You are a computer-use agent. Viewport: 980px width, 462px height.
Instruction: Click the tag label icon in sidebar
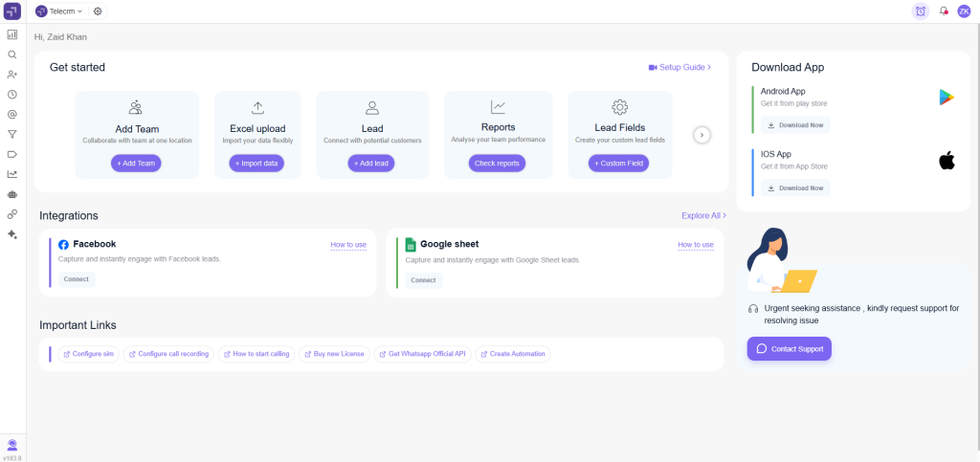pyautogui.click(x=12, y=154)
